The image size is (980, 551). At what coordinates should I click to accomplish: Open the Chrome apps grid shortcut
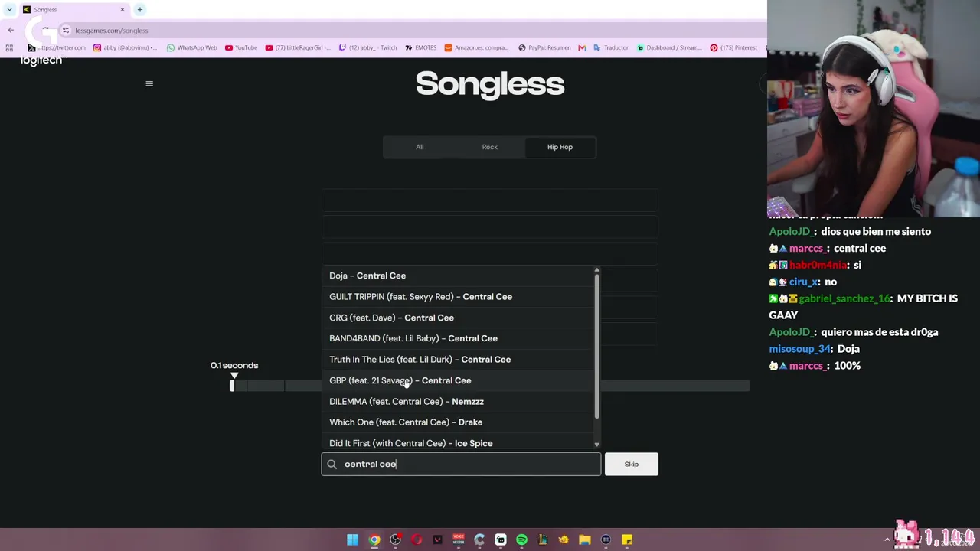(x=9, y=47)
